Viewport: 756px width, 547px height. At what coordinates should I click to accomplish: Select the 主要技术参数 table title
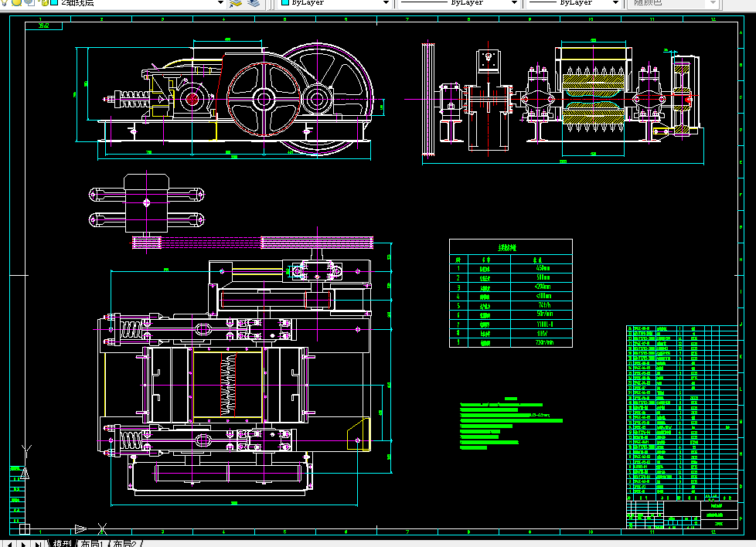[x=507, y=248]
